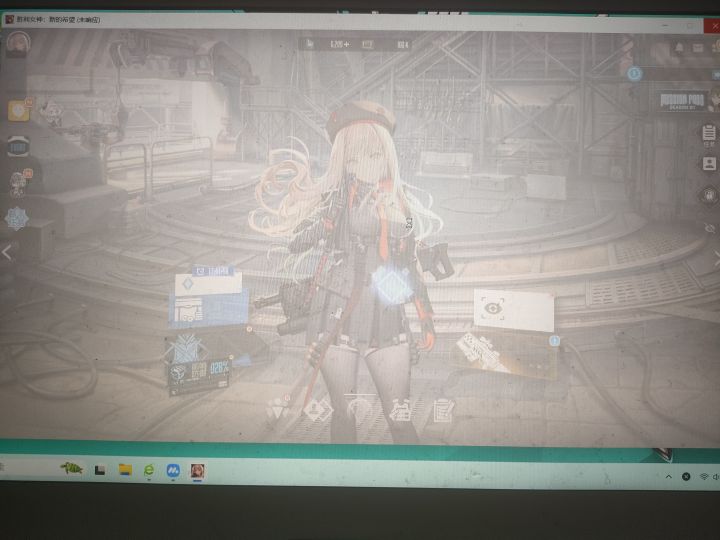720x540 pixels.
Task: Open the campaign card with diamond icon
Action: (x=208, y=285)
